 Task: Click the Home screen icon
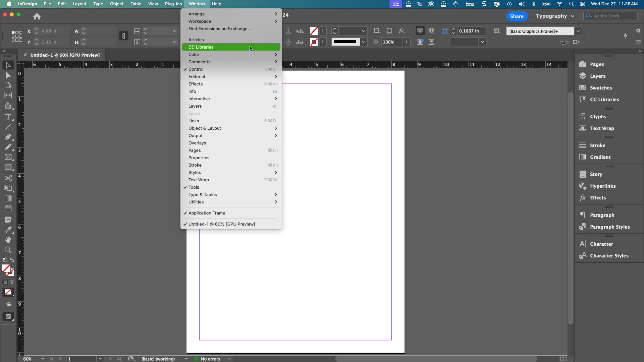pyautogui.click(x=37, y=16)
